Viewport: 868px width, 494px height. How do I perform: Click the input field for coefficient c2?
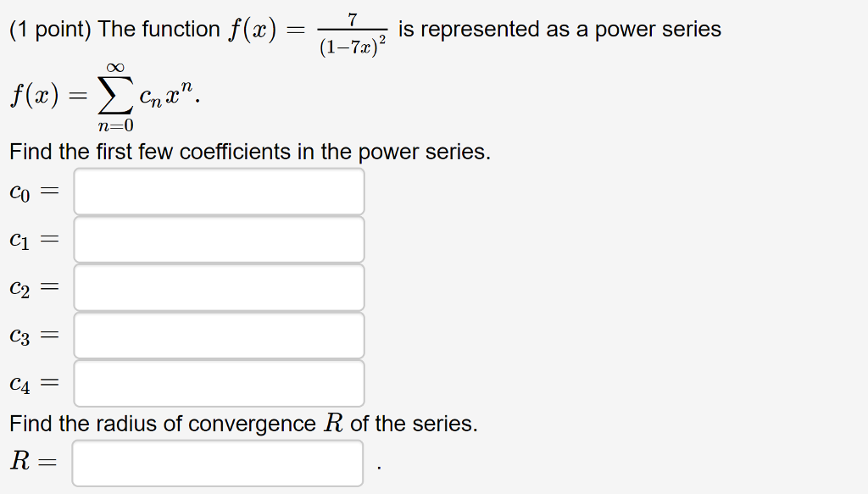[219, 286]
